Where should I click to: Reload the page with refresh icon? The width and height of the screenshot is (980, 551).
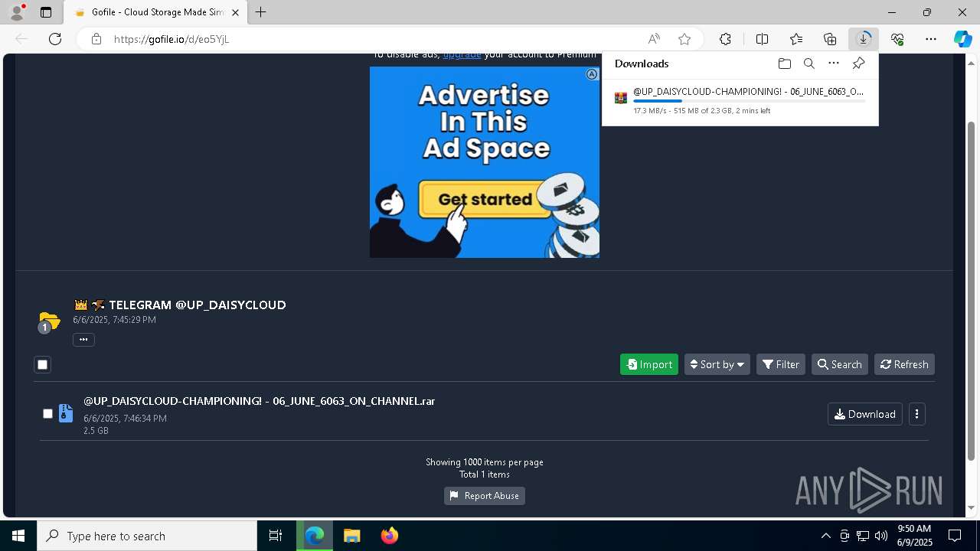point(55,39)
